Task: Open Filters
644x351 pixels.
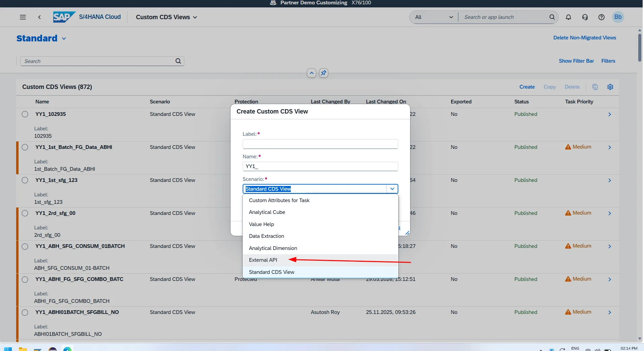Action: coord(608,61)
